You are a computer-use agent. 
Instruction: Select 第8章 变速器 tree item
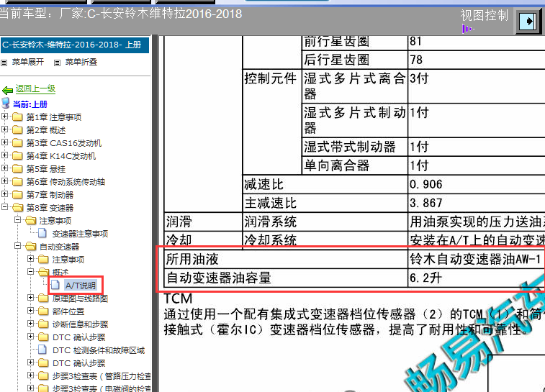tap(50, 208)
